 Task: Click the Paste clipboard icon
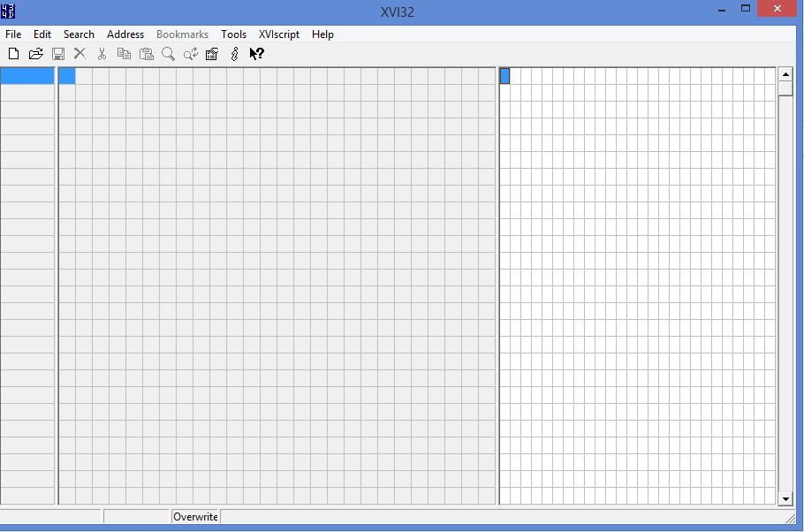pos(147,54)
